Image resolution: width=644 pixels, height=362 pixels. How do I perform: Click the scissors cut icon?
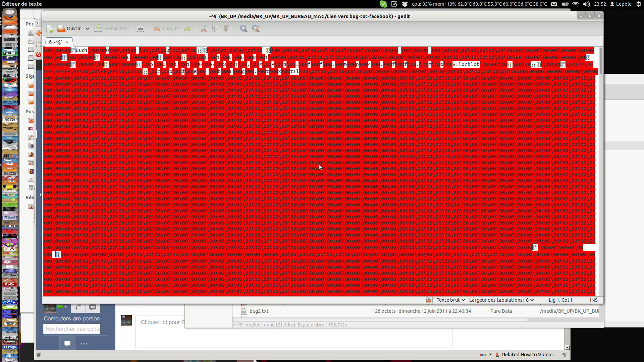tap(204, 29)
